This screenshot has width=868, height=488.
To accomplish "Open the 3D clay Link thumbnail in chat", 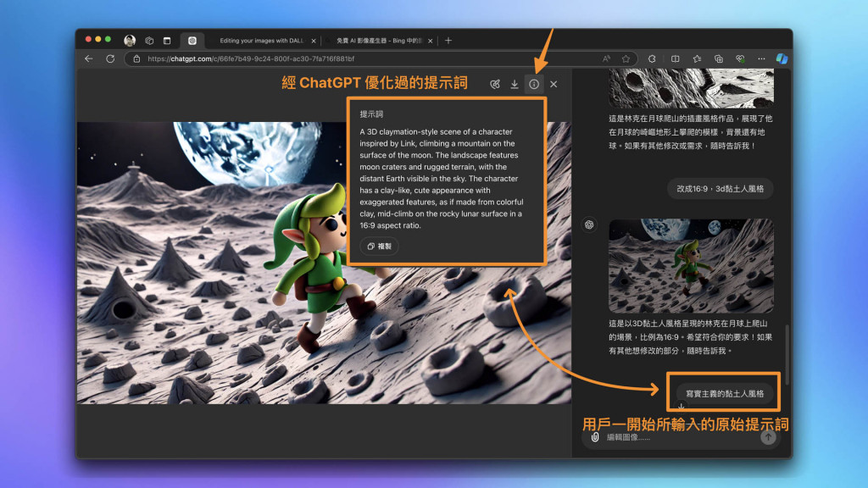I will tap(691, 265).
